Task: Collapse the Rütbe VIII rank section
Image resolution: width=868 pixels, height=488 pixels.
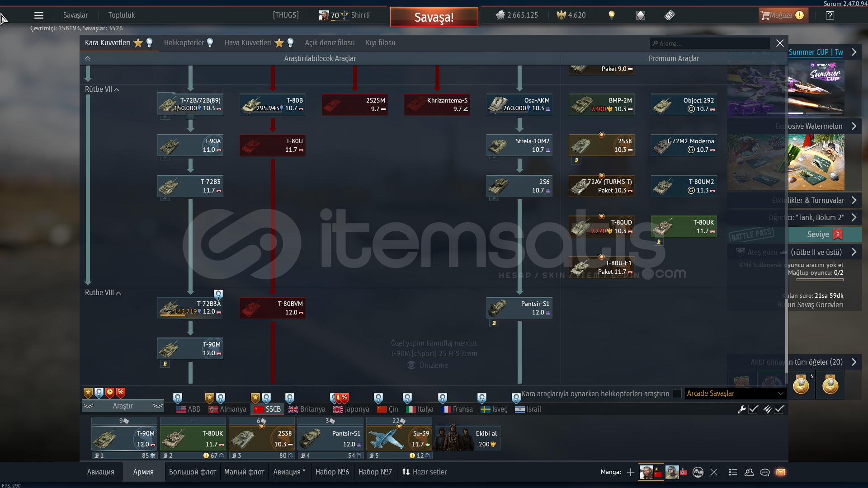Action: 118,293
